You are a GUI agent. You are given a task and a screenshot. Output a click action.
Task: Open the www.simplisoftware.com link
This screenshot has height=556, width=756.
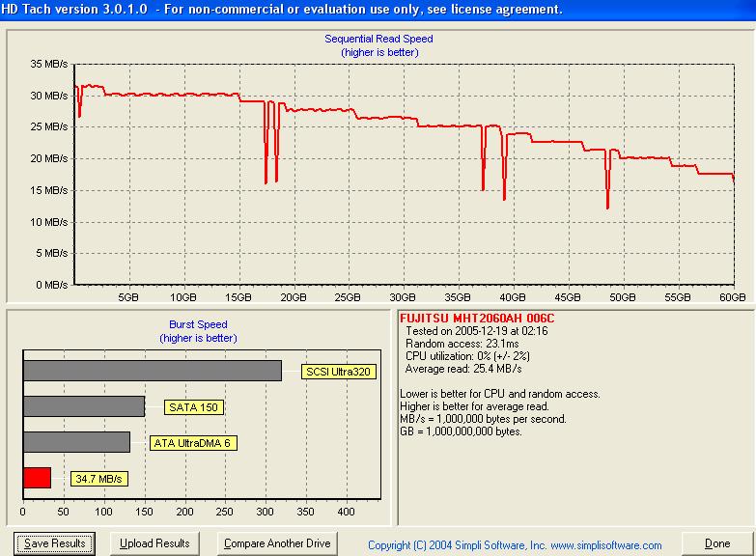[606, 545]
